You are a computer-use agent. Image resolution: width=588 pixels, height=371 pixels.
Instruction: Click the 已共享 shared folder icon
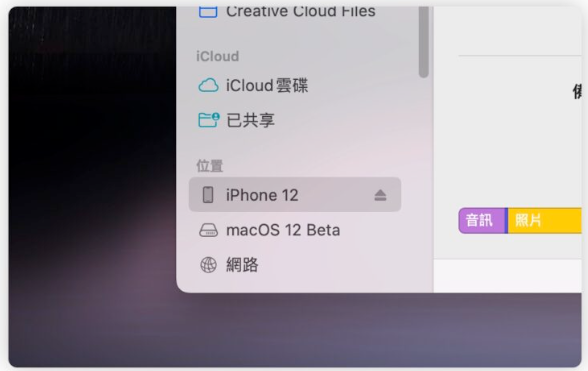[x=208, y=120]
